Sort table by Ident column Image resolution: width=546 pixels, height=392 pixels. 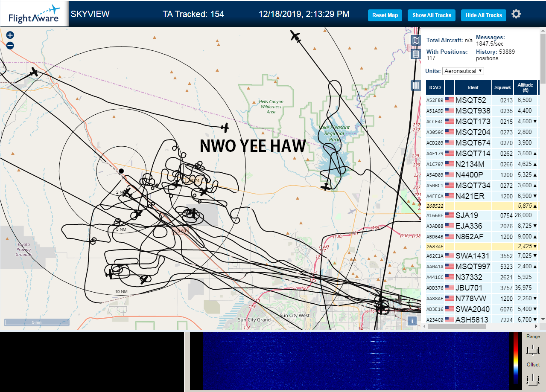[473, 87]
